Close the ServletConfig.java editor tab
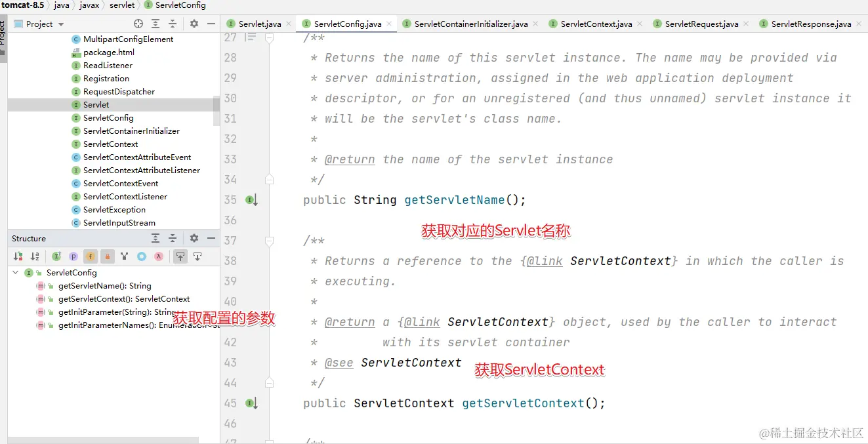Image resolution: width=868 pixels, height=444 pixels. (389, 24)
